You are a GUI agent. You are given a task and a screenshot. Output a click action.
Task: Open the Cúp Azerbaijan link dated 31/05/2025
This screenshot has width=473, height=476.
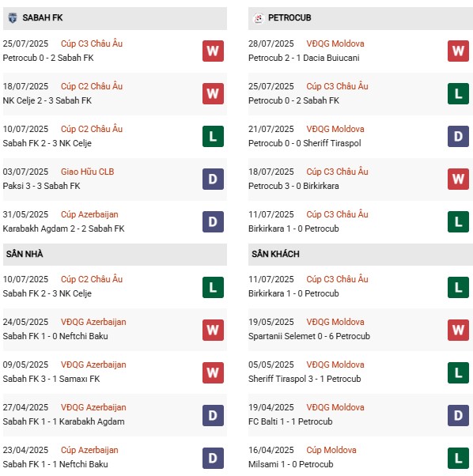(x=89, y=214)
